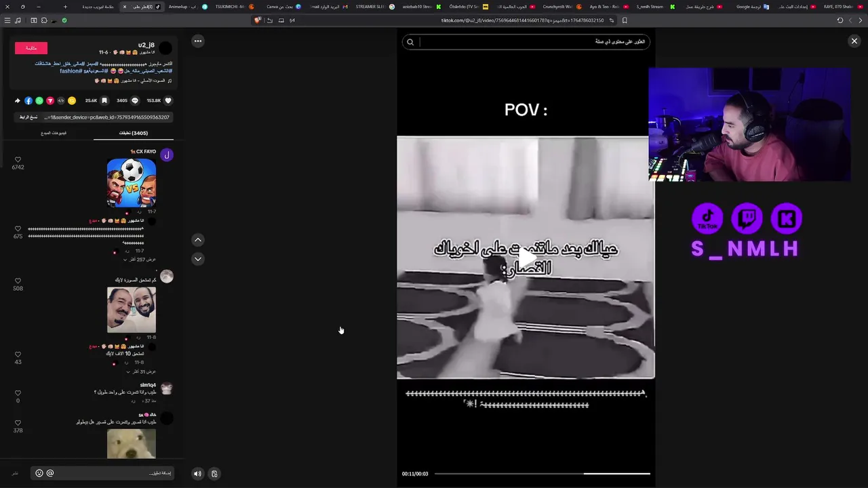Follow u2_j8 with the pink button
Viewport: 868px width, 488px height.
31,48
